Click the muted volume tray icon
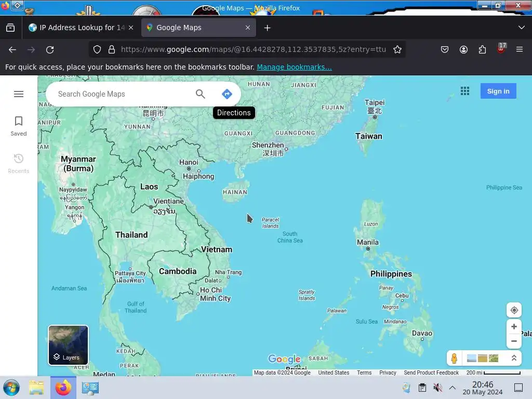The width and height of the screenshot is (532, 399). point(437,388)
